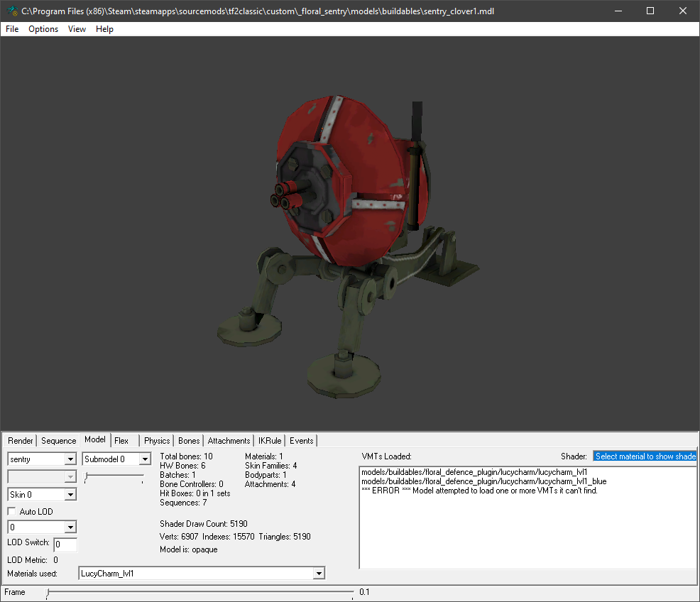
Task: Expand the Materials used dropdown
Action: click(x=319, y=574)
